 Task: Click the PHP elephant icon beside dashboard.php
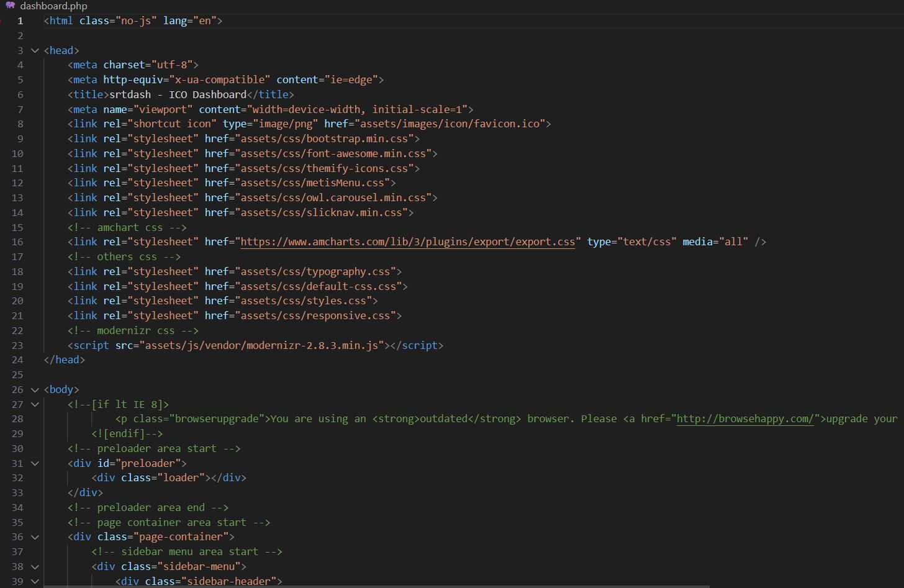click(10, 6)
